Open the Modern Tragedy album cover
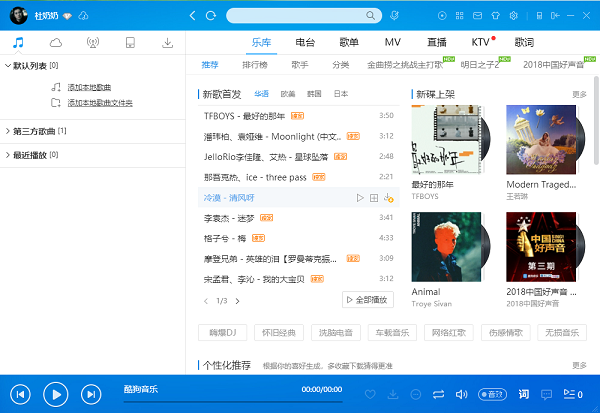Image resolution: width=600 pixels, height=413 pixels. point(541,140)
